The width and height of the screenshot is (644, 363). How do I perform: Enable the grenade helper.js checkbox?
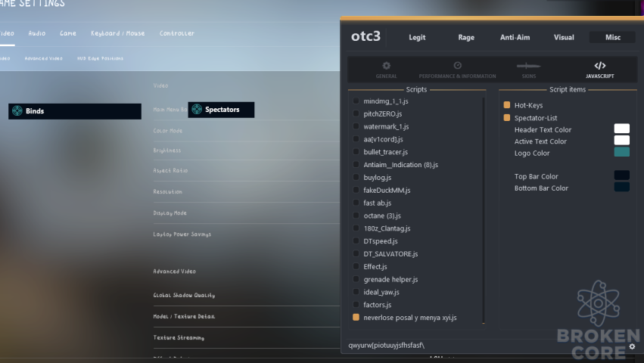[356, 279]
